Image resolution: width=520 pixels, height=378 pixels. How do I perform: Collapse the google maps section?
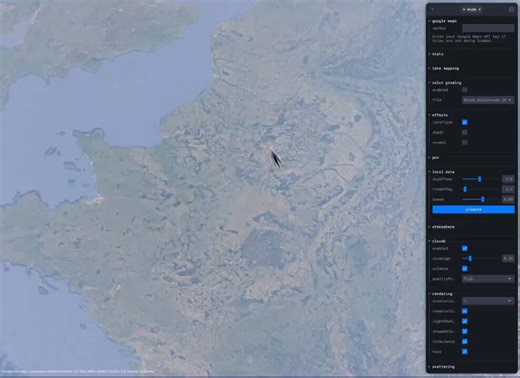point(444,21)
